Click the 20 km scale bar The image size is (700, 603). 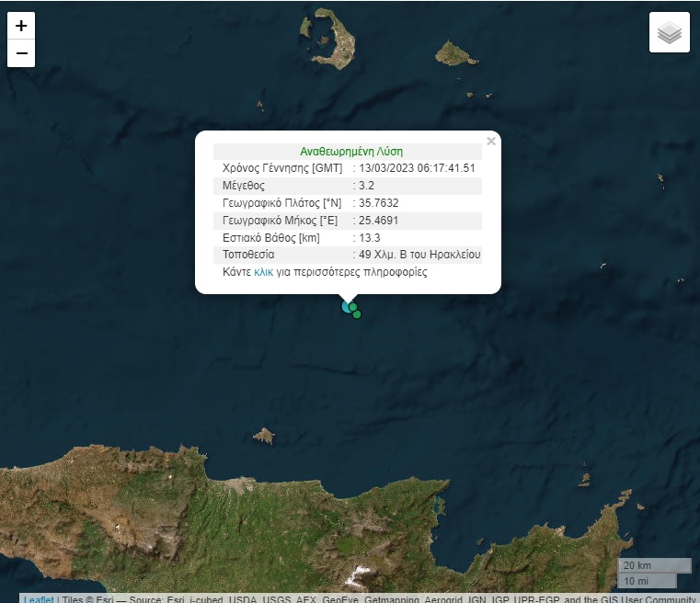[654, 565]
